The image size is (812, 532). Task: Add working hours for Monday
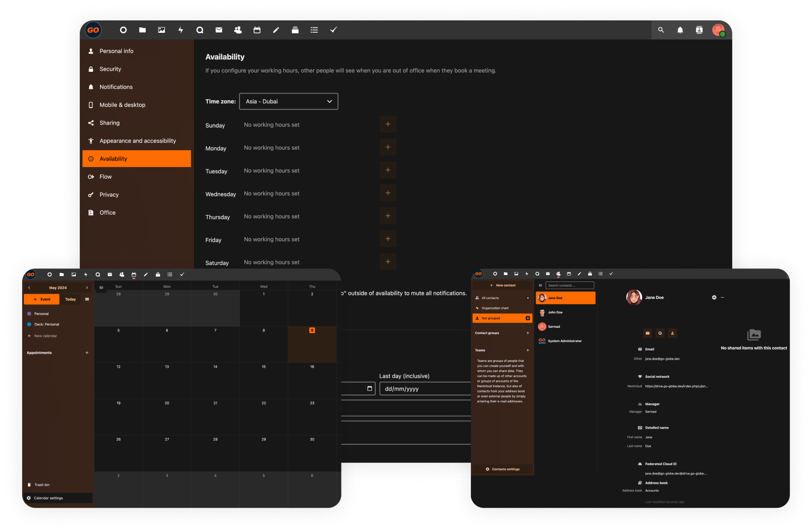point(388,148)
